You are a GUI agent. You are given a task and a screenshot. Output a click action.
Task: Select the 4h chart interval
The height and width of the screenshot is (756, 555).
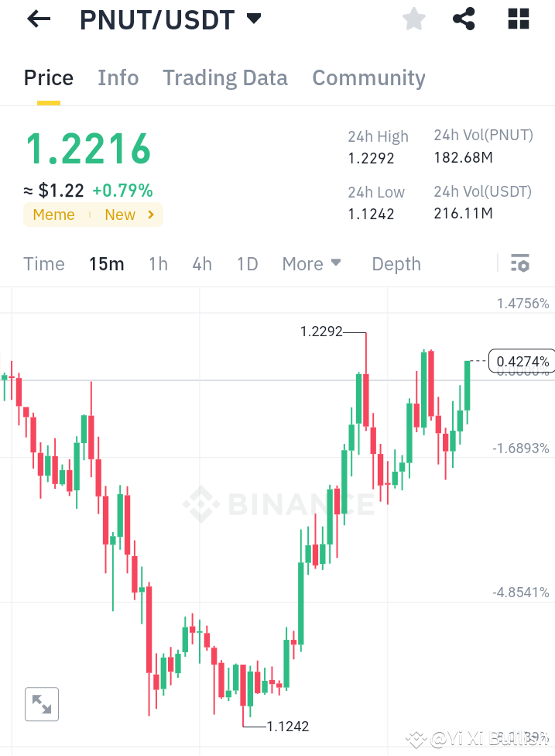(201, 264)
